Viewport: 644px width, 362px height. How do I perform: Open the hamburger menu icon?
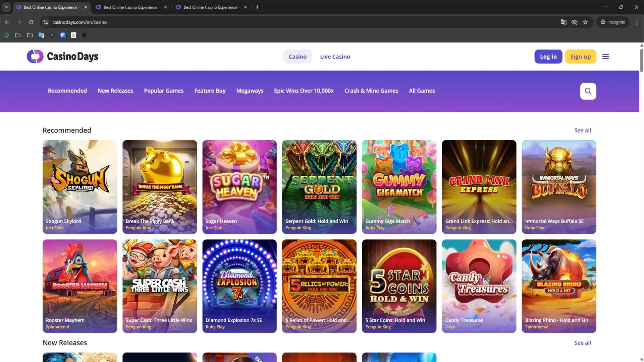coord(605,57)
